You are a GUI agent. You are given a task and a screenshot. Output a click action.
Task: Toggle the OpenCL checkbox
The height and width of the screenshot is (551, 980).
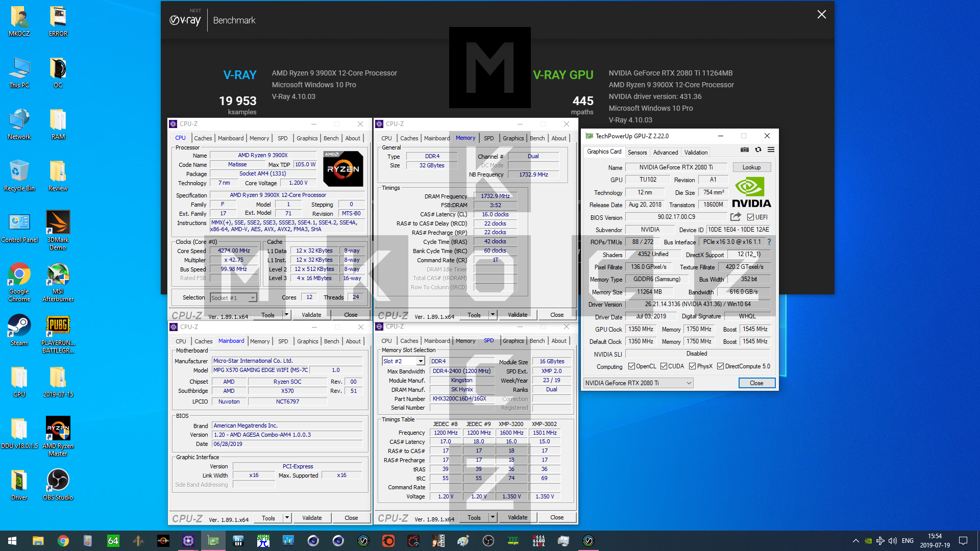631,366
